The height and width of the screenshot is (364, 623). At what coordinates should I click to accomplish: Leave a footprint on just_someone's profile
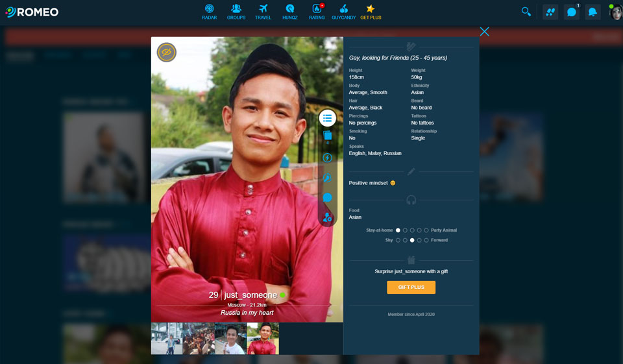coord(327,177)
